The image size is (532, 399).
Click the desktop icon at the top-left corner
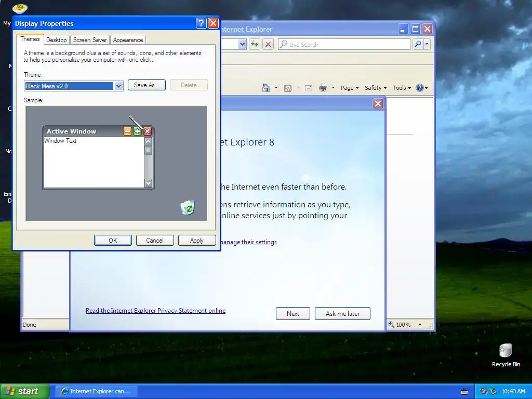pos(20,8)
